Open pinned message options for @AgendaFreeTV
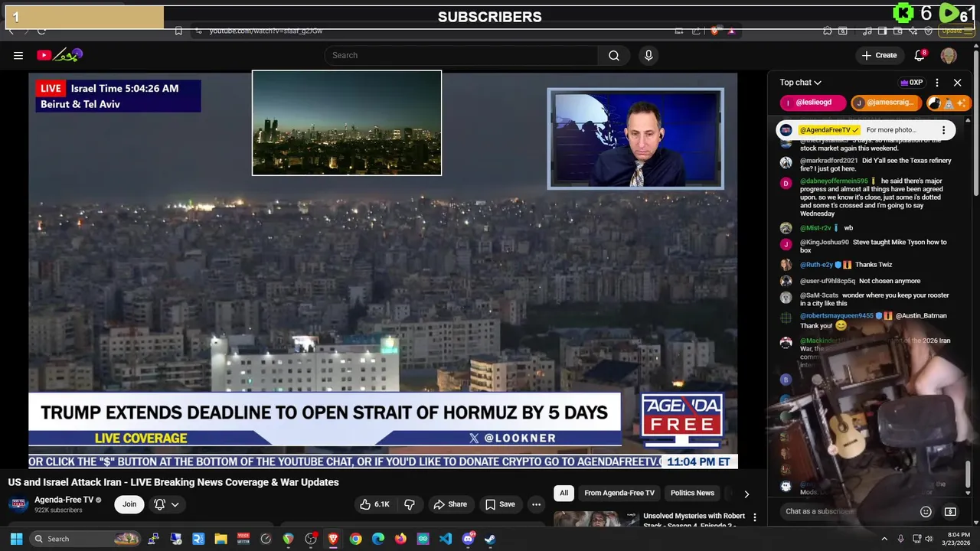 (x=943, y=130)
